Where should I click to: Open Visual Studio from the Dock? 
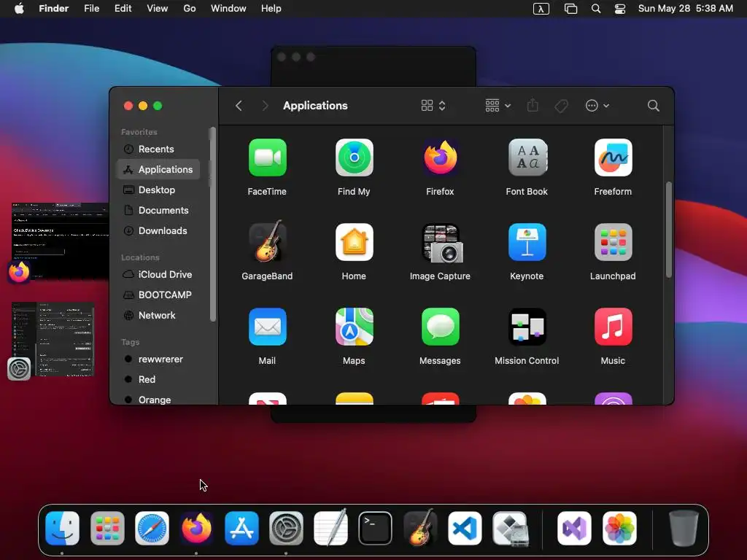coord(575,528)
